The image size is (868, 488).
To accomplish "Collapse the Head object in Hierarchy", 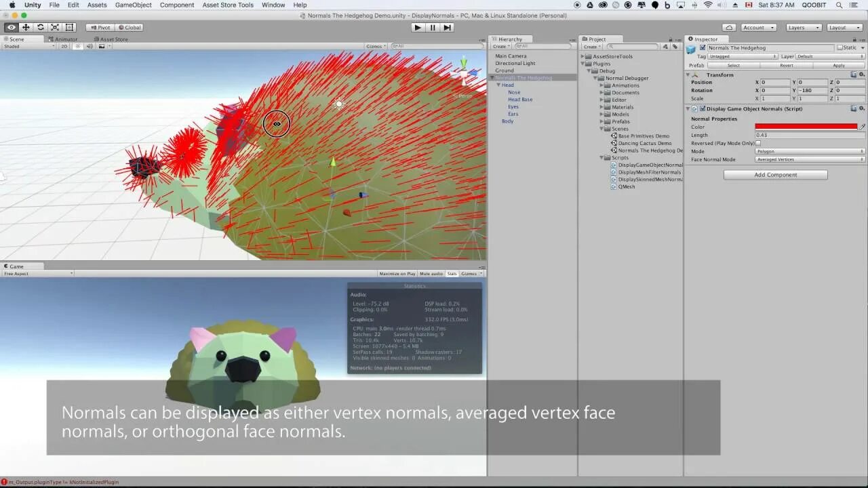I will click(498, 85).
